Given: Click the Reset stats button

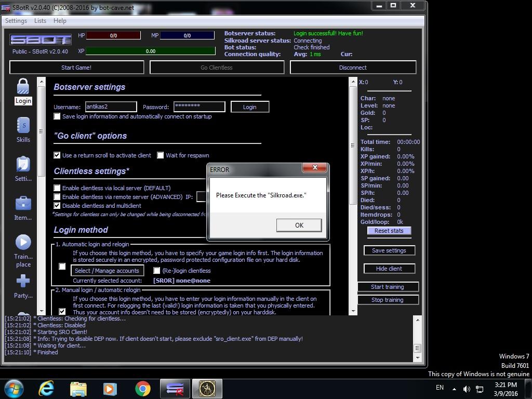Looking at the screenshot, I should pos(389,231).
